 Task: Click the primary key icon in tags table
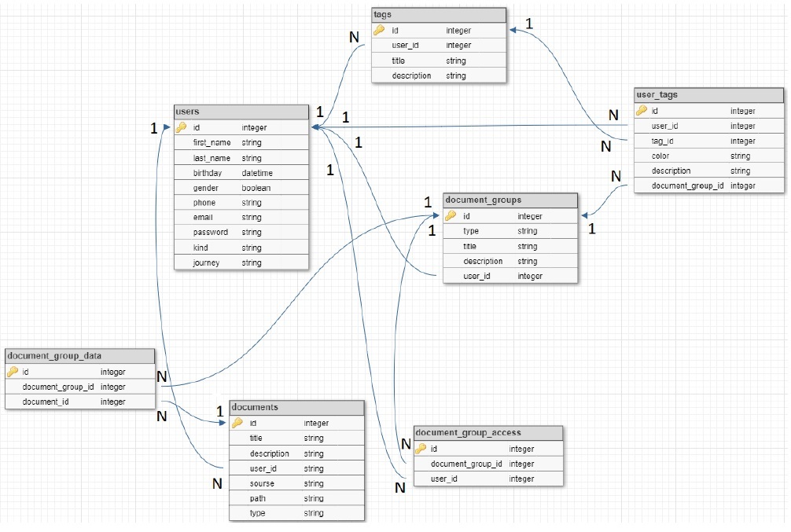pos(379,31)
